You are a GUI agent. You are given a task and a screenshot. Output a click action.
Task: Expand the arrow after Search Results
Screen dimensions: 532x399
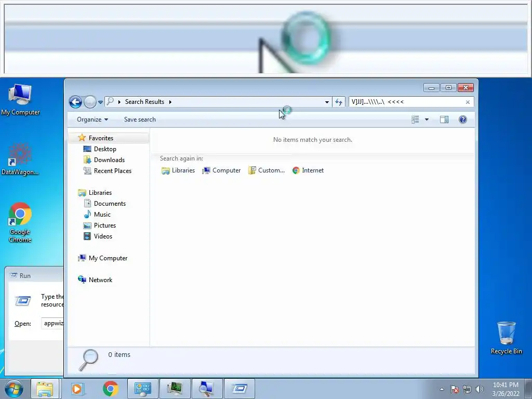point(170,102)
